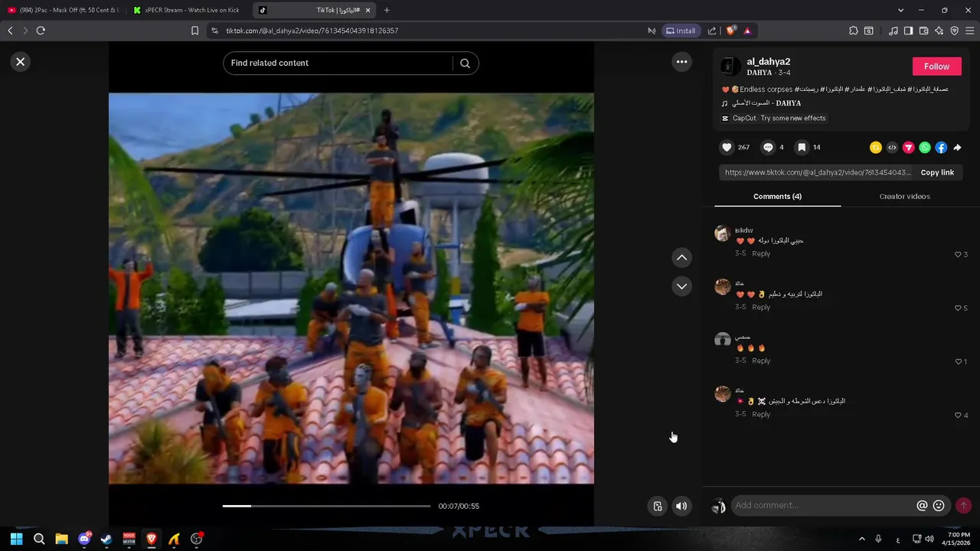Screen dimensions: 980x551
Task: Click Install app button in address bar
Action: click(681, 31)
